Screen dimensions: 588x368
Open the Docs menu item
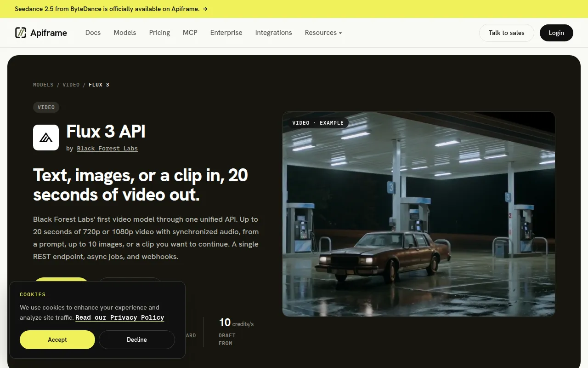(93, 33)
